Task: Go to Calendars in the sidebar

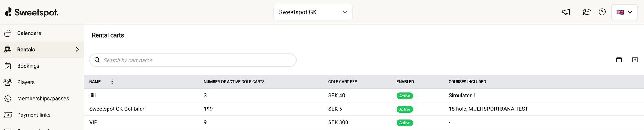Action: (29, 33)
